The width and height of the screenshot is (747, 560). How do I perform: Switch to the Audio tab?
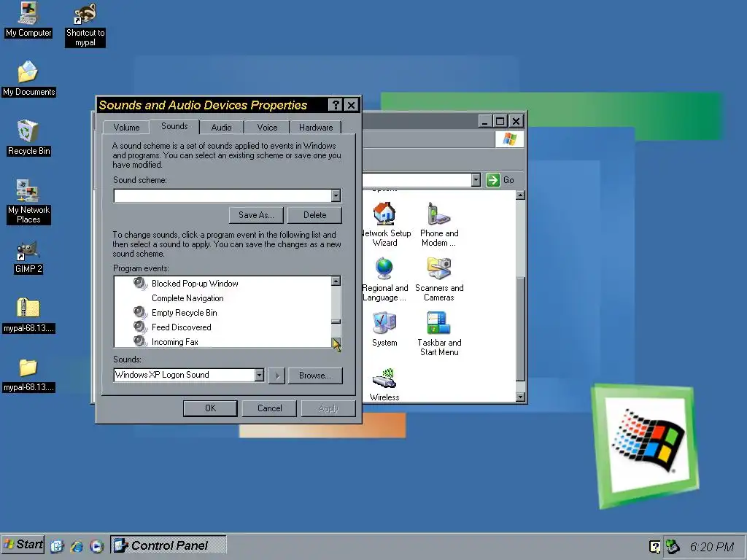point(222,127)
